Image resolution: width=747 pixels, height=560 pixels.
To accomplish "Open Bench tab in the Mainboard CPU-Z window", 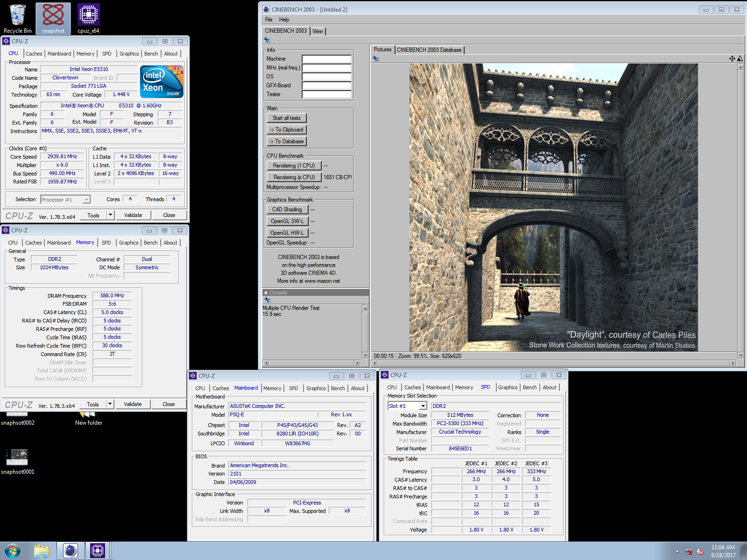I will [338, 388].
